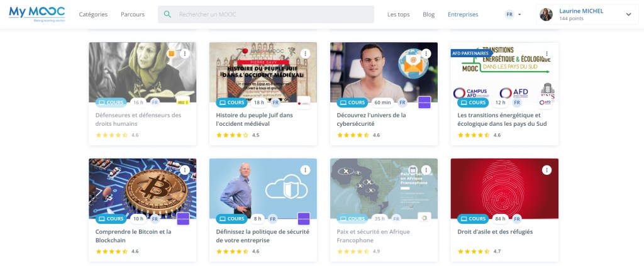Image resolution: width=644 pixels, height=266 pixels.
Task: Click Laurine MICHEL profile avatar
Action: [546, 14]
